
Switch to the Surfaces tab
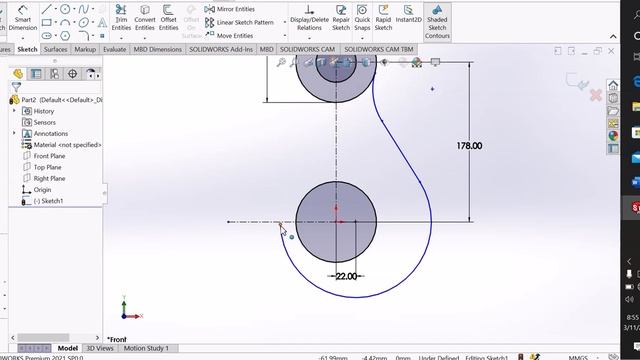point(56,49)
